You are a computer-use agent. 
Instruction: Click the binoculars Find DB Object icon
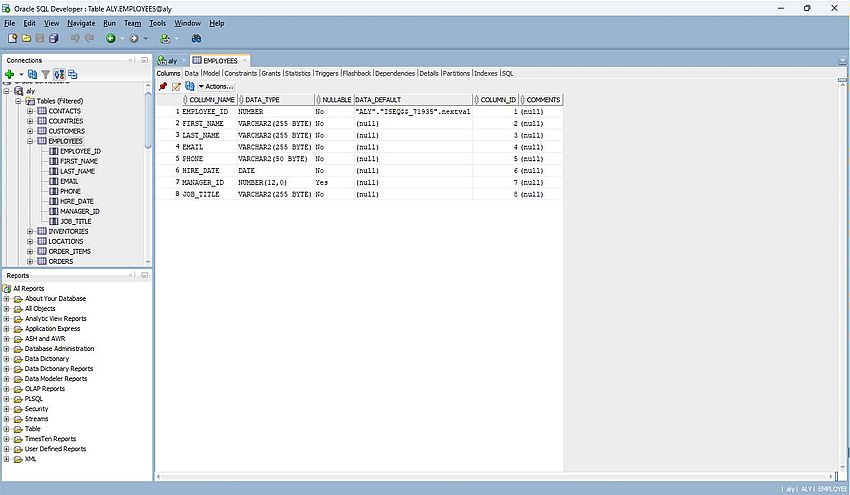(197, 38)
